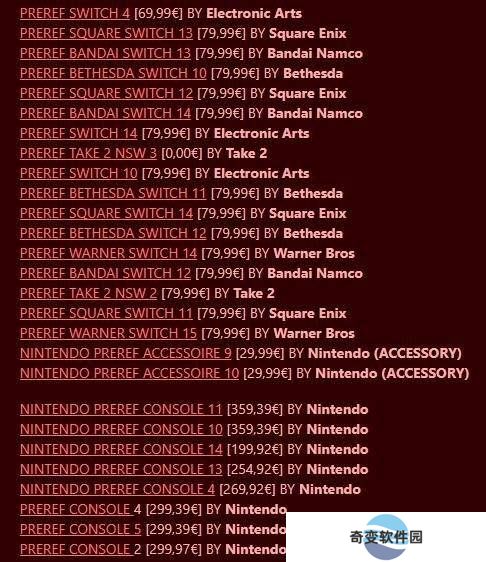The width and height of the screenshot is (486, 562).
Task: Click NINTENDO PREREF ACCESSOIRE 10 link
Action: [x=129, y=373]
